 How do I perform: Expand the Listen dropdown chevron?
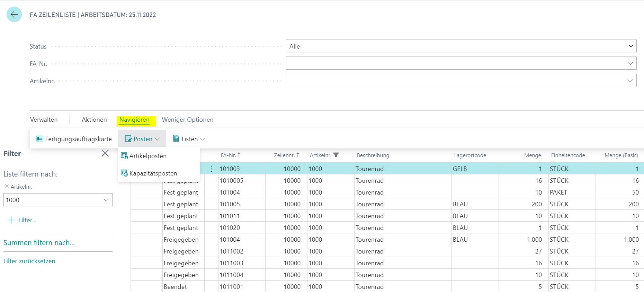point(203,139)
